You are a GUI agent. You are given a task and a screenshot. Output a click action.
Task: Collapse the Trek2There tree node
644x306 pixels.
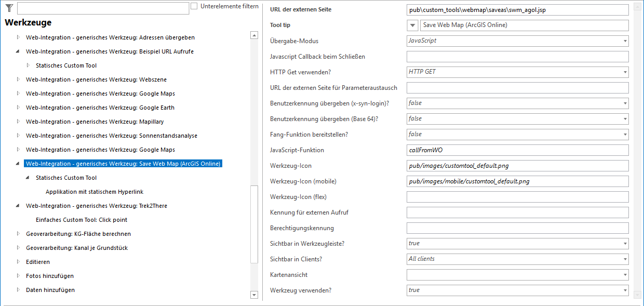tap(18, 205)
